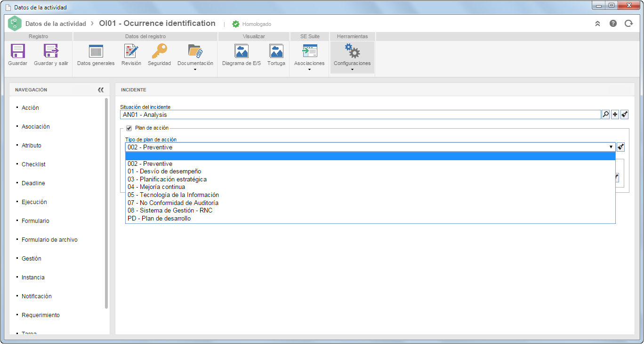Collapse the Navegación panel with double-chevron
This screenshot has width=644, height=344.
tap(101, 90)
